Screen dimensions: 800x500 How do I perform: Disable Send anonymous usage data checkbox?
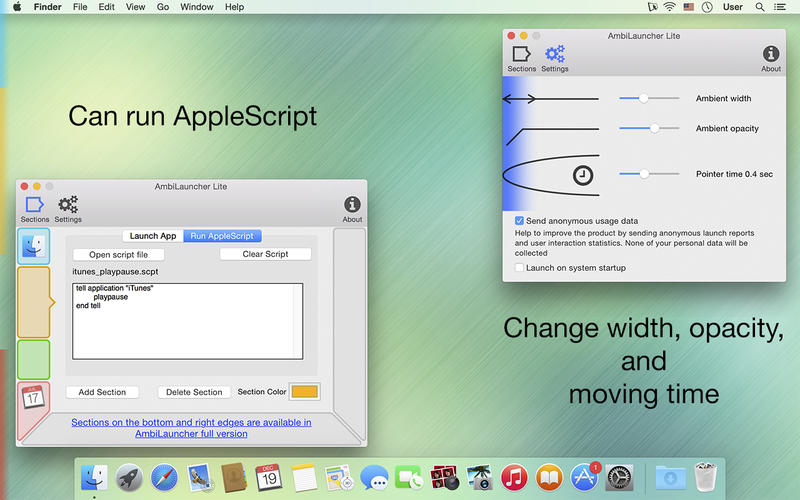point(520,220)
